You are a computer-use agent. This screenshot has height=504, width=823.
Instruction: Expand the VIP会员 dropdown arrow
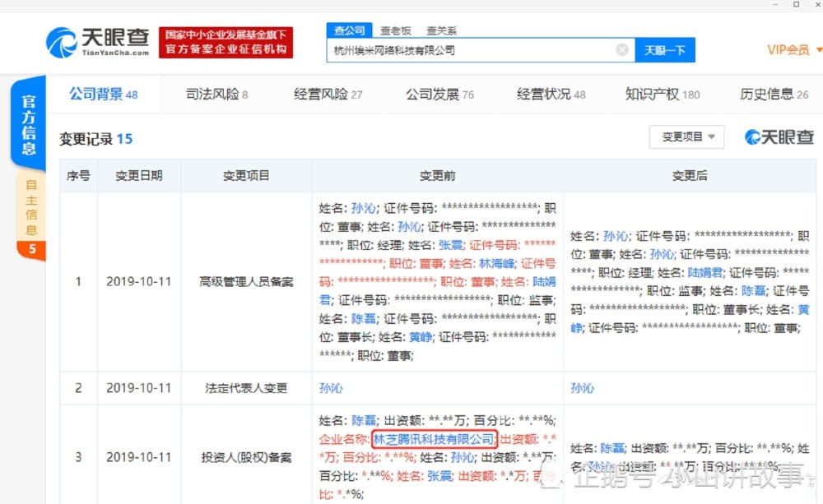pos(816,49)
